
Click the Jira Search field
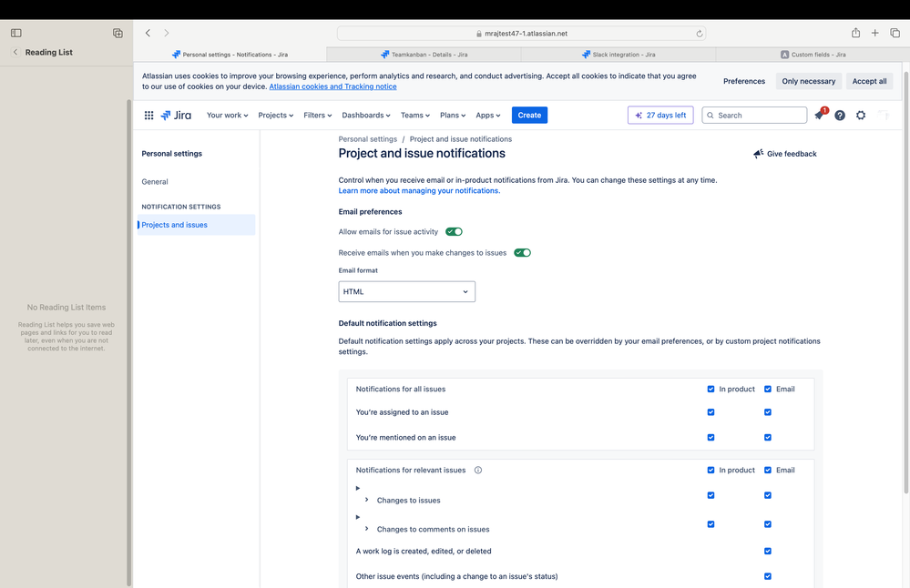pos(754,116)
